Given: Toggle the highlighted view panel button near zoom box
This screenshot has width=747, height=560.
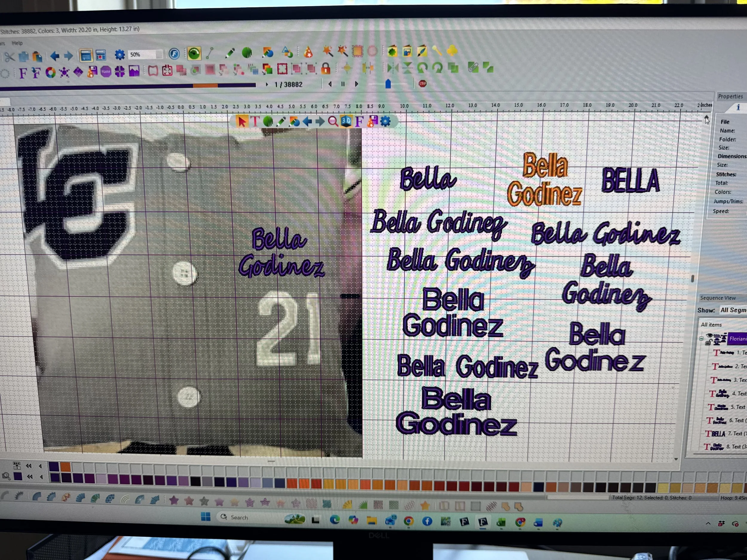Looking at the screenshot, I should [86, 55].
